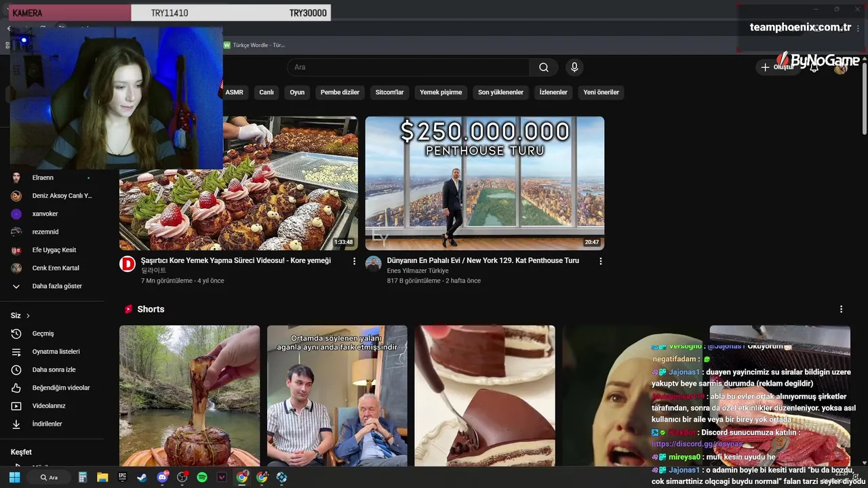Switch to Türkçe Wordle browser tab

[x=255, y=45]
